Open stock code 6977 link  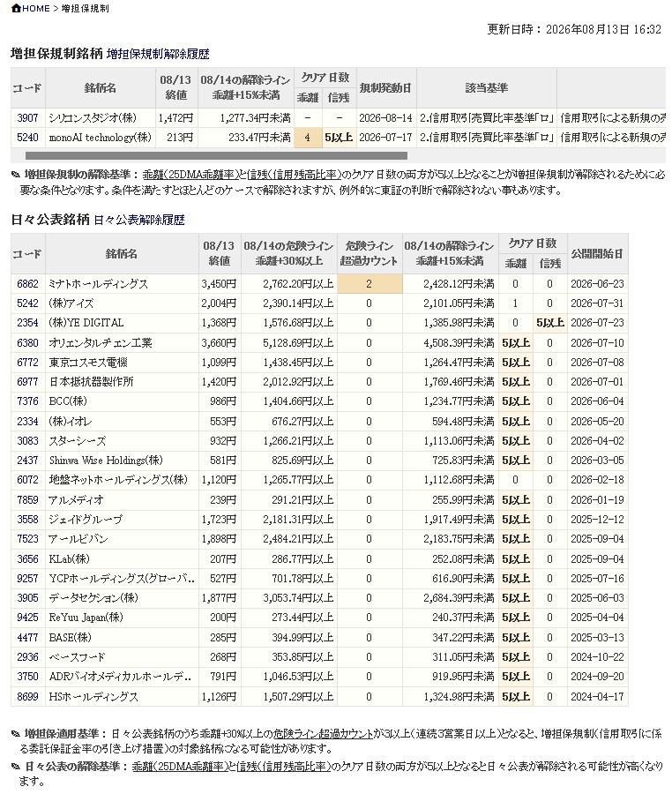[27, 382]
